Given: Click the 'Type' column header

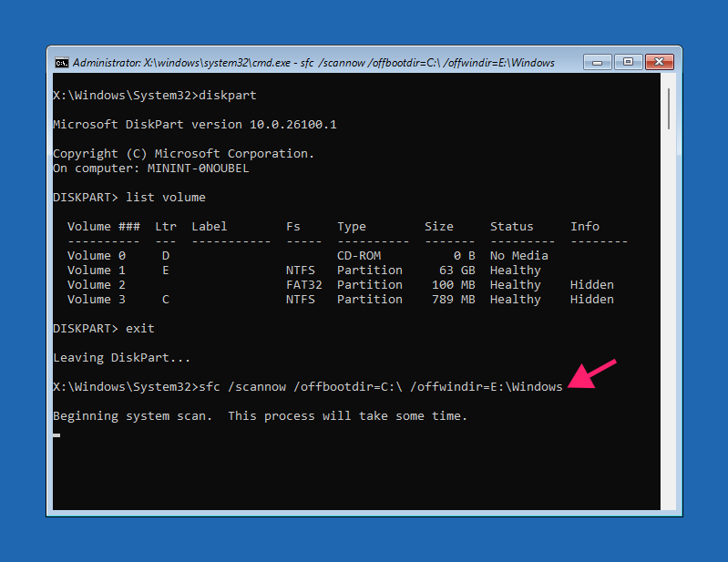Looking at the screenshot, I should (x=352, y=227).
